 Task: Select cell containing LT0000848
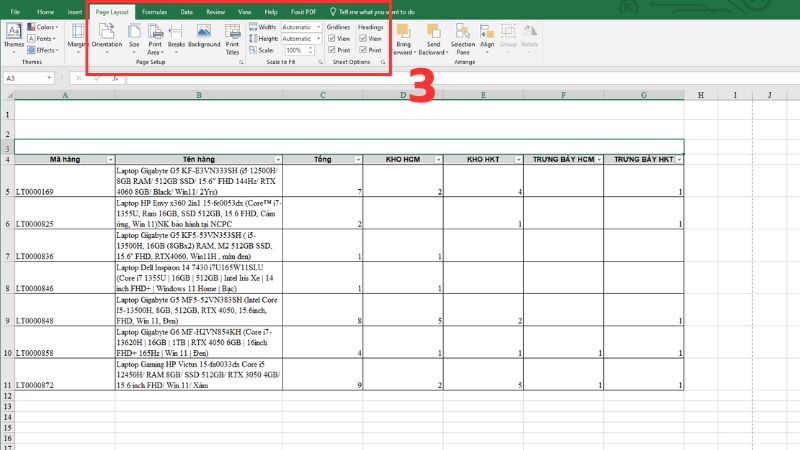coord(65,310)
